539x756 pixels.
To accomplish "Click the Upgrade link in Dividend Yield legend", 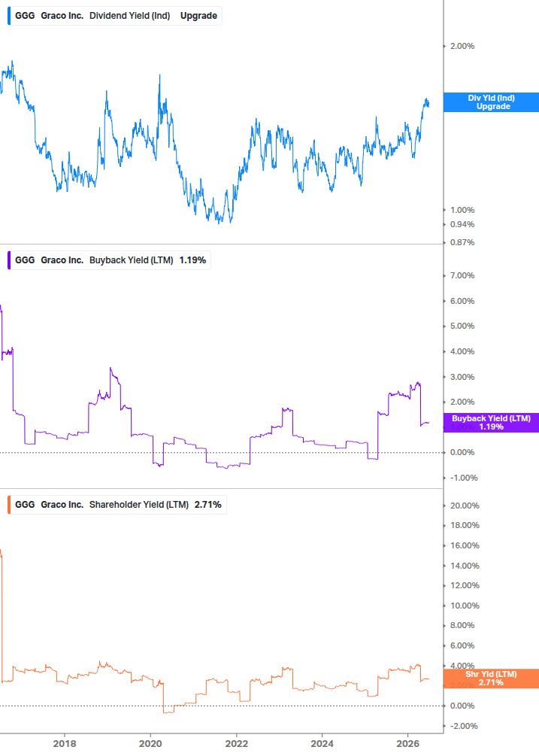I will [x=198, y=16].
